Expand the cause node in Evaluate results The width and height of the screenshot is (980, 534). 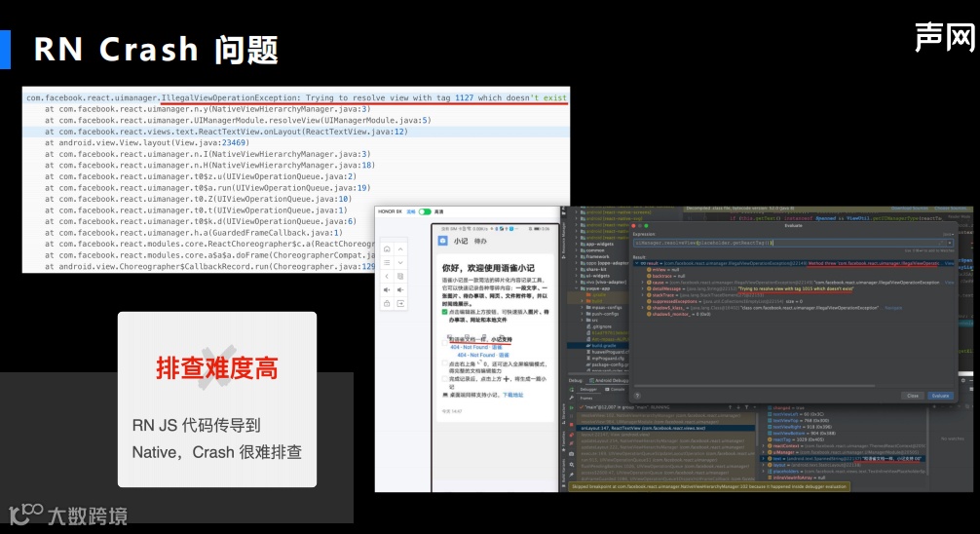[x=643, y=283]
